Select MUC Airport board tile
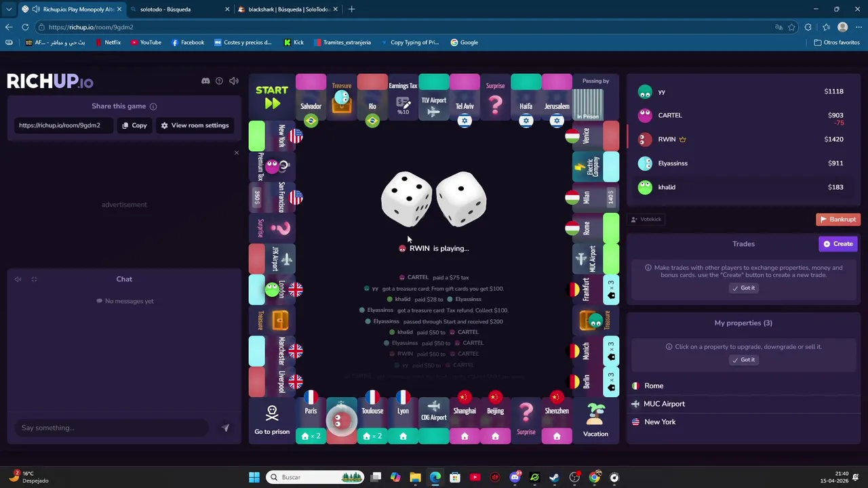This screenshot has height=488, width=868. 595,259
